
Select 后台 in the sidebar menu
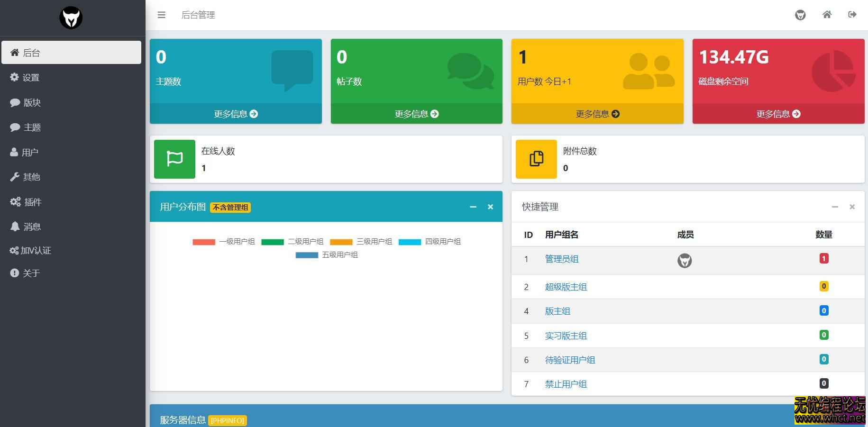click(31, 52)
